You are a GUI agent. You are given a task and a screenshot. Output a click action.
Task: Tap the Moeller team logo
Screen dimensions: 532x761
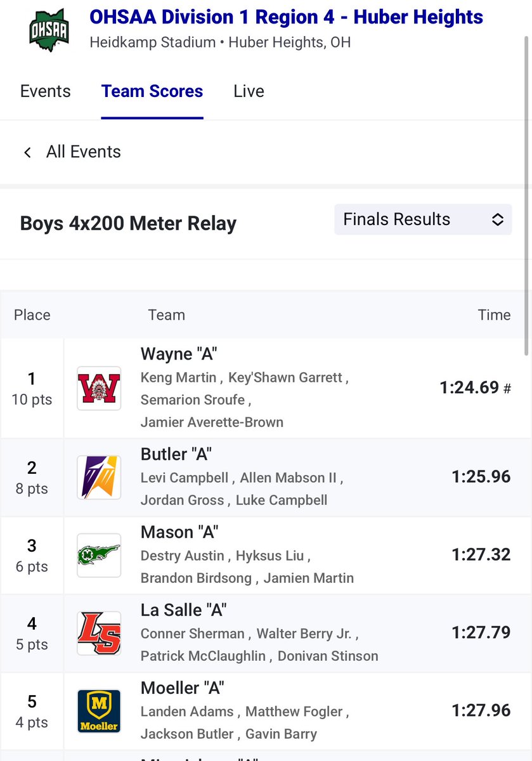click(99, 711)
